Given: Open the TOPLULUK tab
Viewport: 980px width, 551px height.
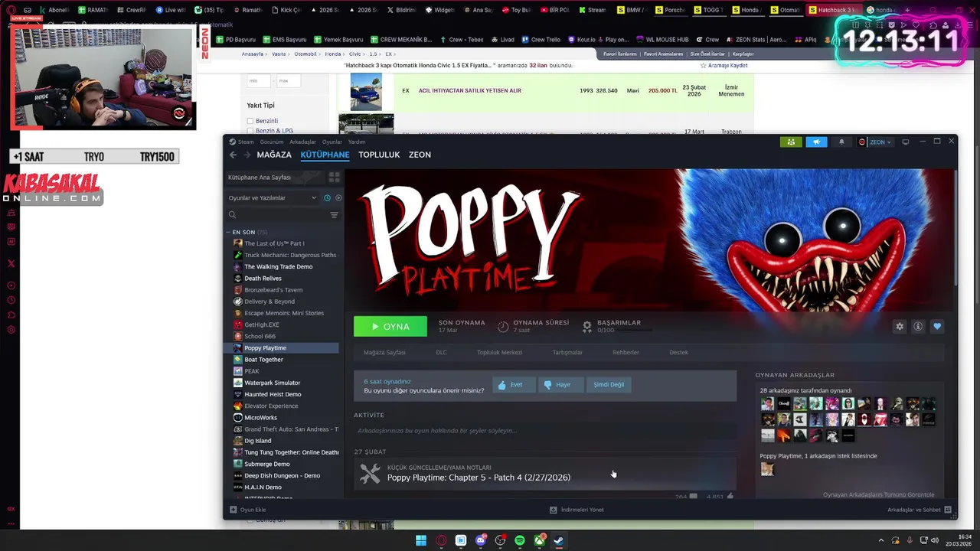Looking at the screenshot, I should (379, 155).
